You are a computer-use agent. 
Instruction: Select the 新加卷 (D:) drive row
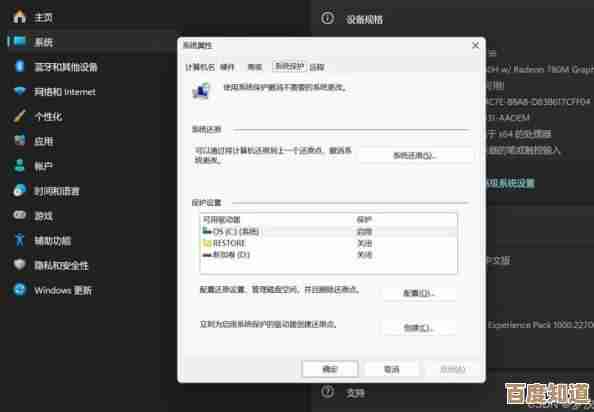point(328,255)
